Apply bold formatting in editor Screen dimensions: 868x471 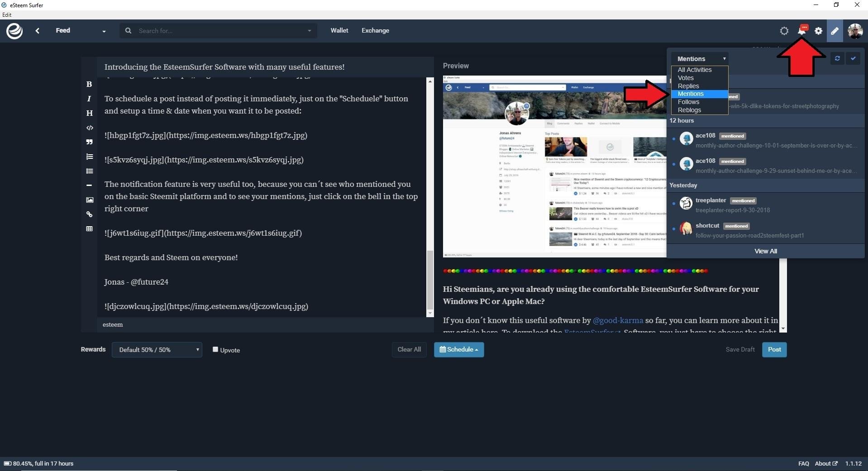click(89, 84)
